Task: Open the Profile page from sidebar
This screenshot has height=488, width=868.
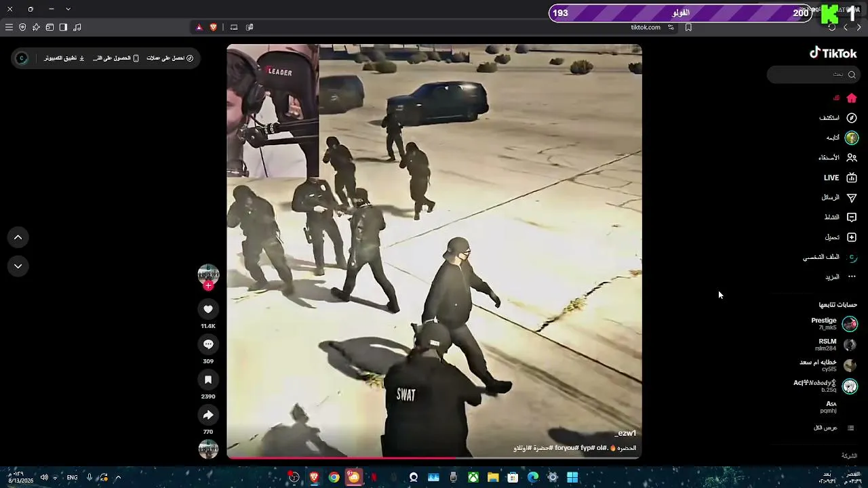Action: [x=831, y=258]
